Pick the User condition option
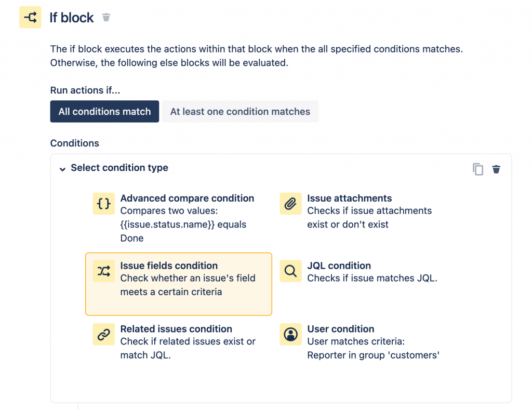Screen dimensions: 532x410 (340, 329)
